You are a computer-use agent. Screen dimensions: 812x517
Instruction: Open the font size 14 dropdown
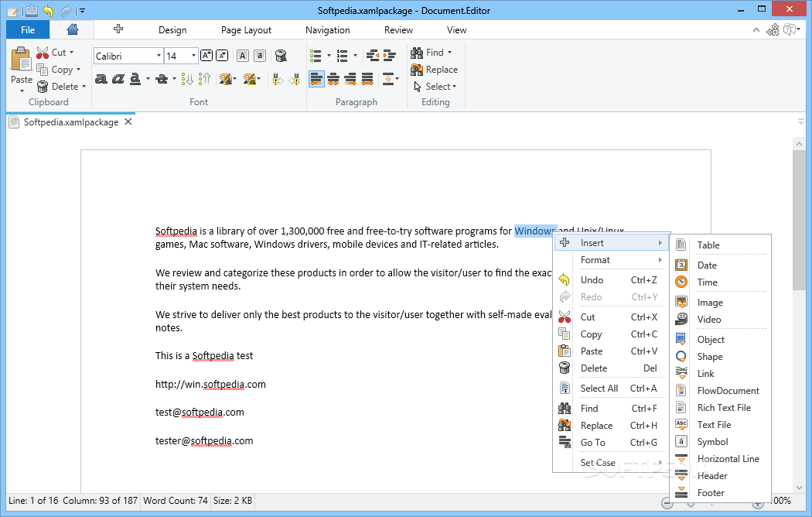pyautogui.click(x=193, y=56)
